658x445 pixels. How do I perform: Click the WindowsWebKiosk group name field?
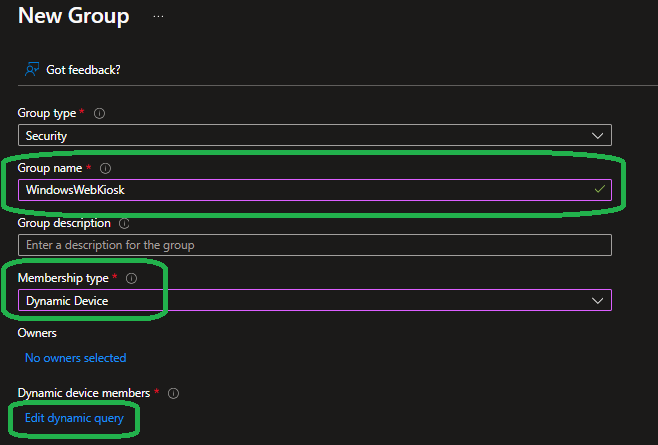tap(300, 190)
